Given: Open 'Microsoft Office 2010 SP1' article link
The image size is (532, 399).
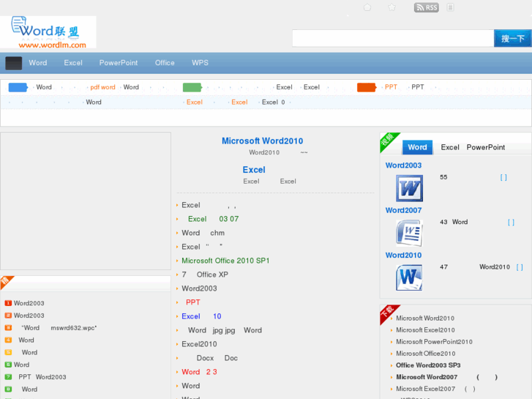Looking at the screenshot, I should pyautogui.click(x=225, y=261).
